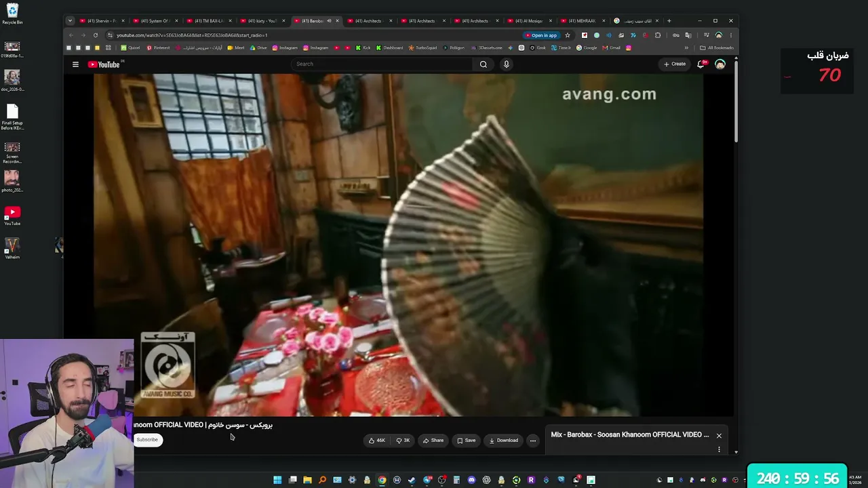Viewport: 868px width, 488px height.
Task: Open the Mix playlist options menu
Action: [719, 449]
